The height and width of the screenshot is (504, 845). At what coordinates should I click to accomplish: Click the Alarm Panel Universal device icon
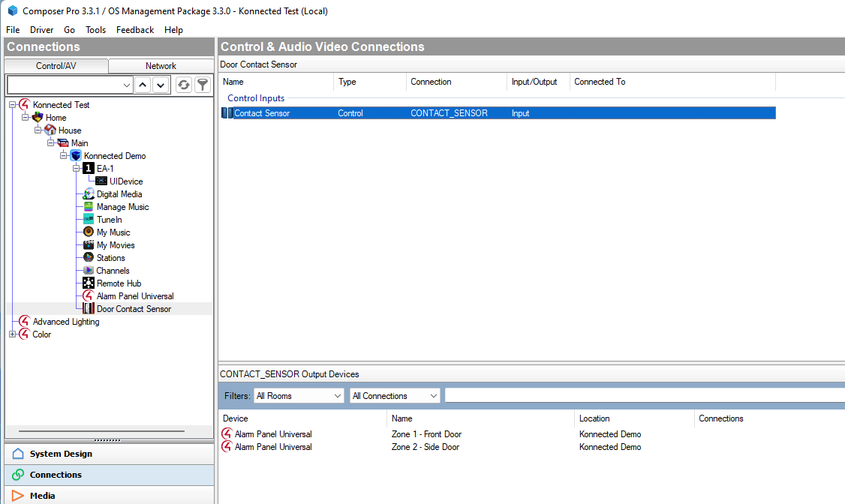coord(89,295)
